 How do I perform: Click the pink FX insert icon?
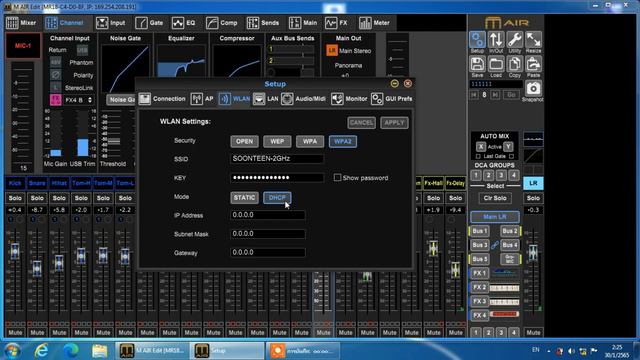click(56, 100)
